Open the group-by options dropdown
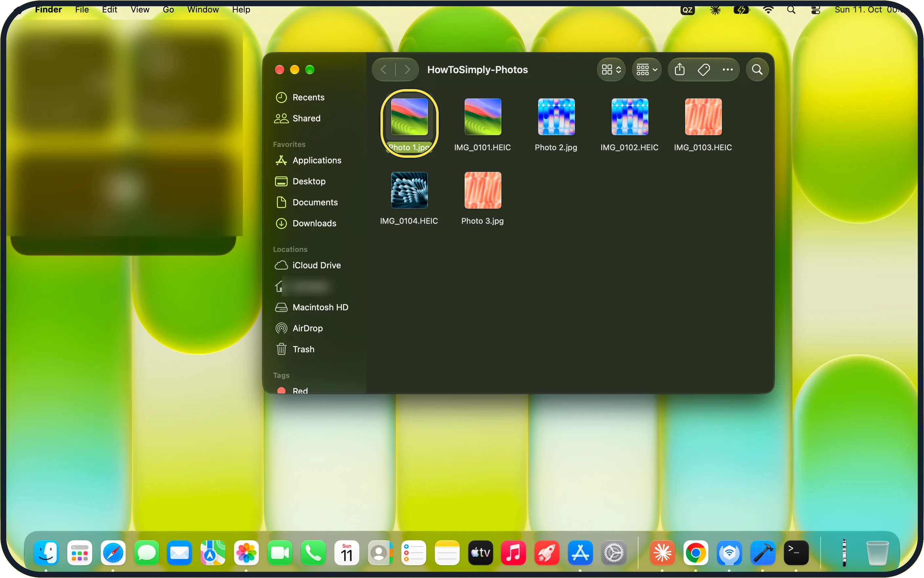Screen dimensions: 924x578 click(x=646, y=70)
